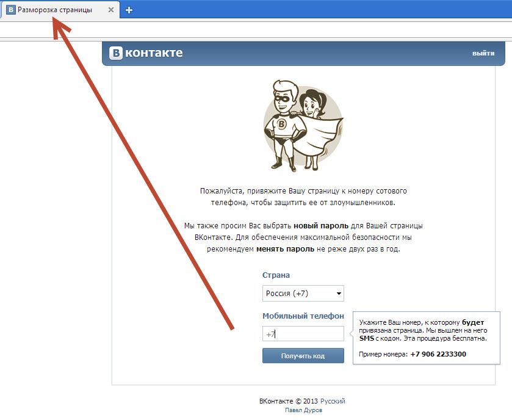Click the example number +7 906 2233300
This screenshot has height=420, width=512.
pos(438,354)
